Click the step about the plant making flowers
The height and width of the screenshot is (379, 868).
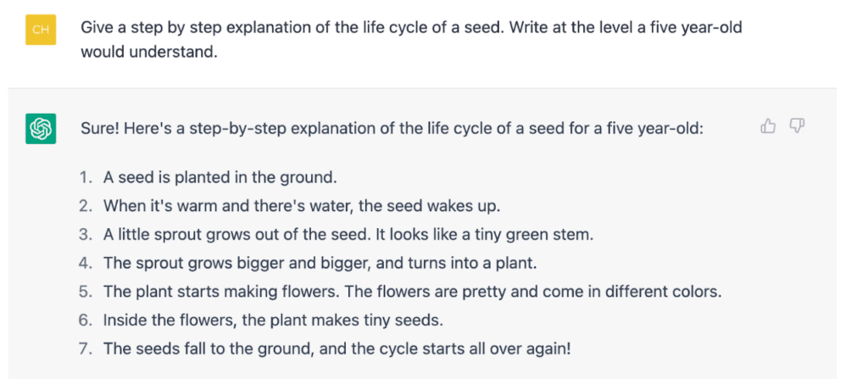412,292
